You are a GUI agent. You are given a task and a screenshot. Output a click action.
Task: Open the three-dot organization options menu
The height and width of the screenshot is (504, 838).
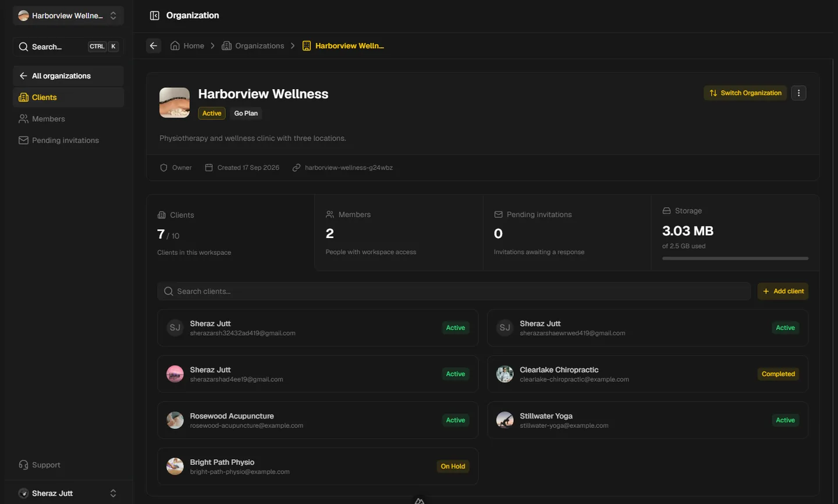click(798, 93)
